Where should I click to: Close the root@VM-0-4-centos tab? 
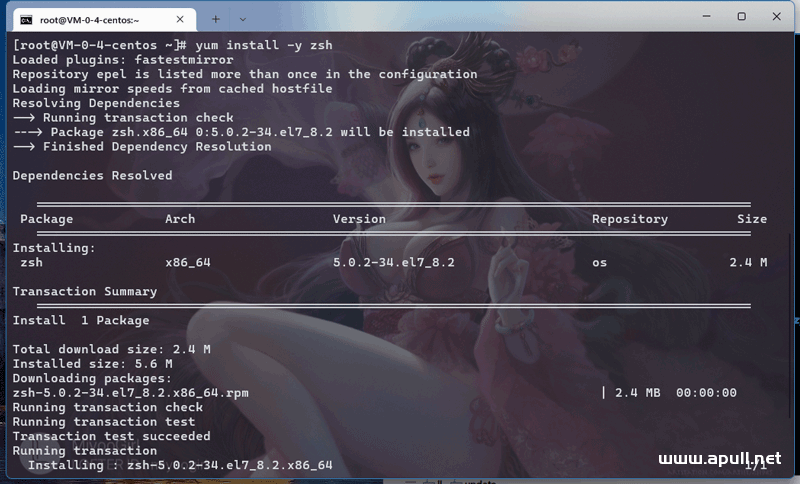180,19
